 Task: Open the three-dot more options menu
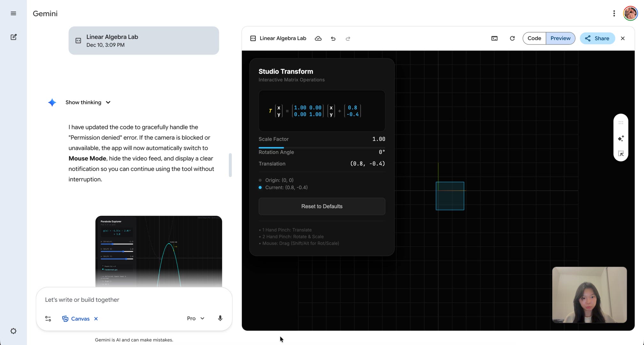(614, 13)
